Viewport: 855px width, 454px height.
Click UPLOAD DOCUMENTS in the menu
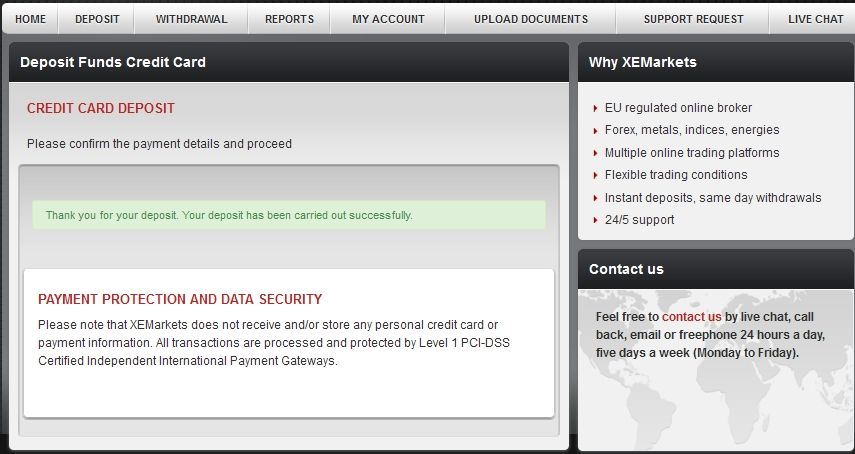(x=531, y=19)
